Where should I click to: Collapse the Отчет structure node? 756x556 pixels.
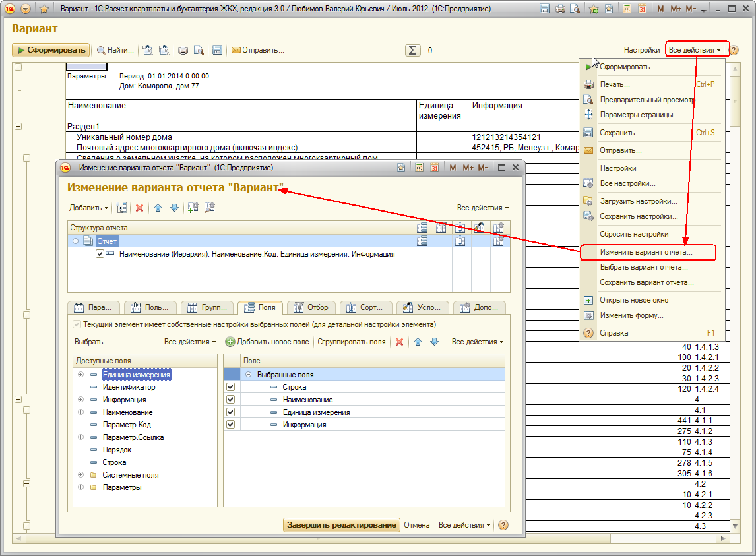pyautogui.click(x=75, y=241)
